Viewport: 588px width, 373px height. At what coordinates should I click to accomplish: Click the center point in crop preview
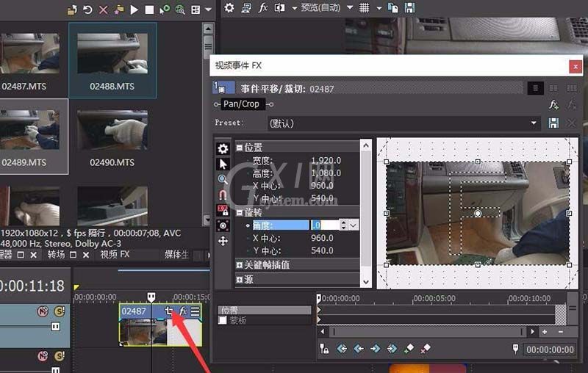coord(478,213)
